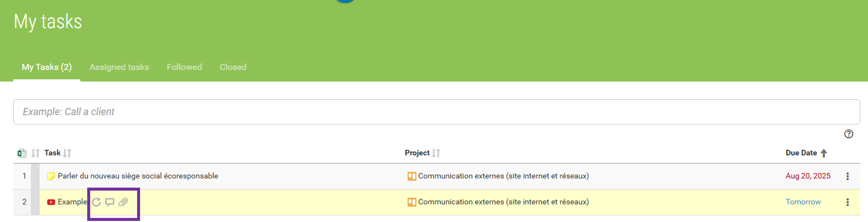Toggle Due Date sort arrow
Viewport: 868px width, 222px height.
[824, 153]
